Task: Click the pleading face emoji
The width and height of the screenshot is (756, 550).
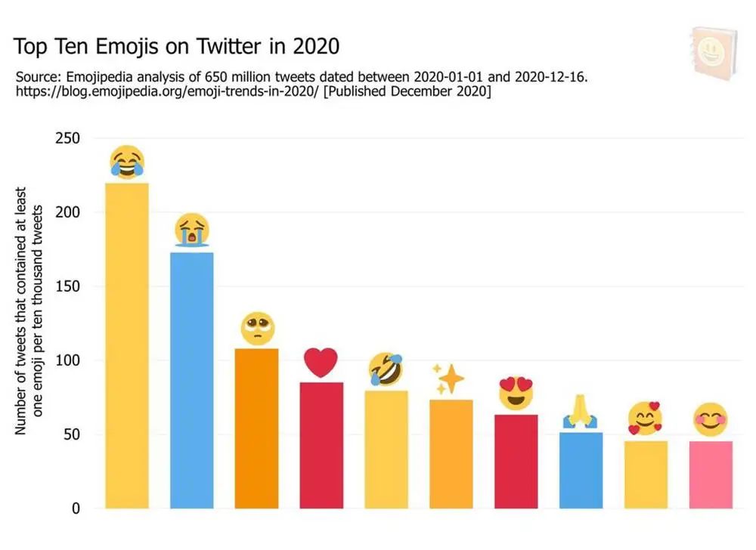Action: click(257, 329)
